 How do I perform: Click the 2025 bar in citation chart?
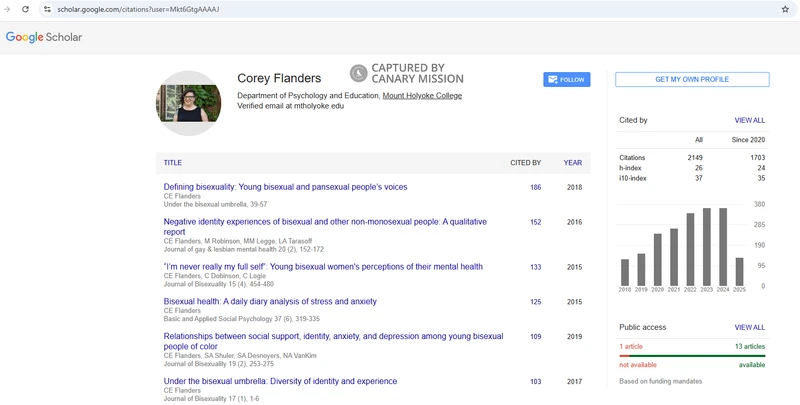[739, 272]
